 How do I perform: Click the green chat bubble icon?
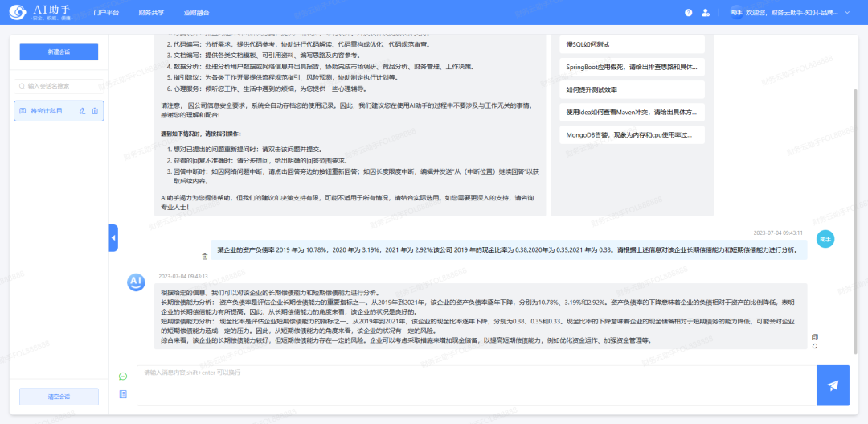click(x=123, y=377)
